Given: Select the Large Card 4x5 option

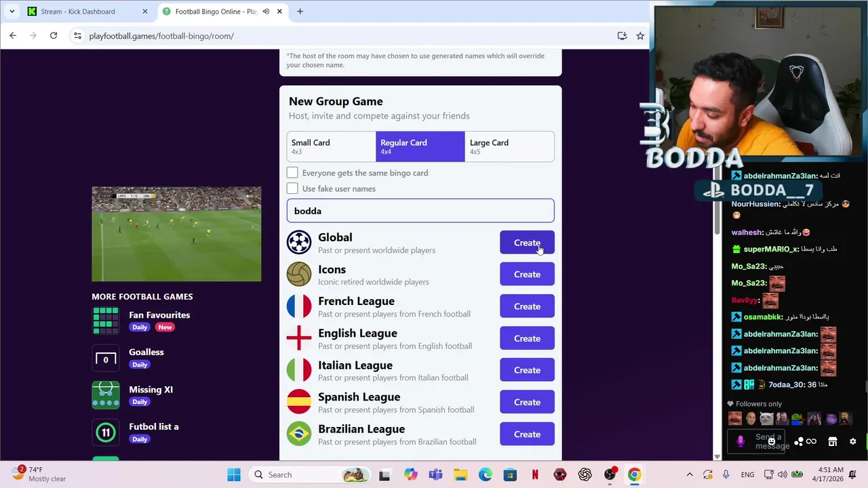Looking at the screenshot, I should coord(509,146).
